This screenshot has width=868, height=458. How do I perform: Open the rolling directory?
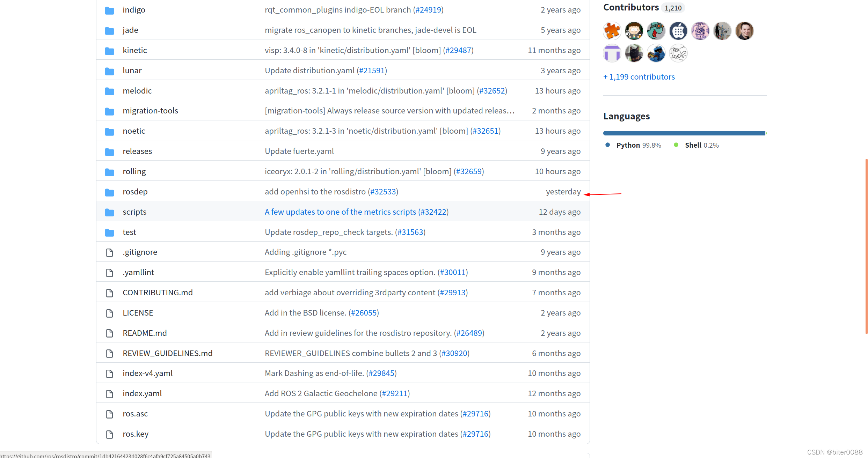pos(134,171)
